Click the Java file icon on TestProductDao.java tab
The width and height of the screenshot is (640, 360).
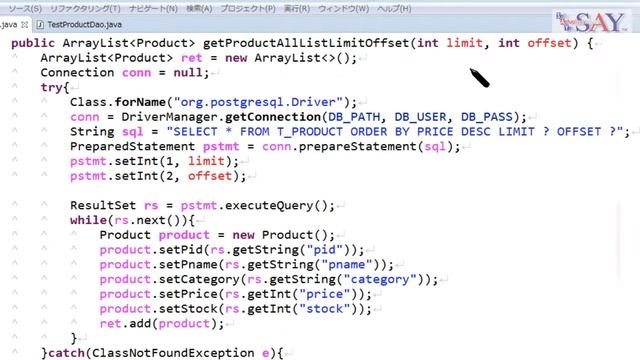[x=40, y=24]
